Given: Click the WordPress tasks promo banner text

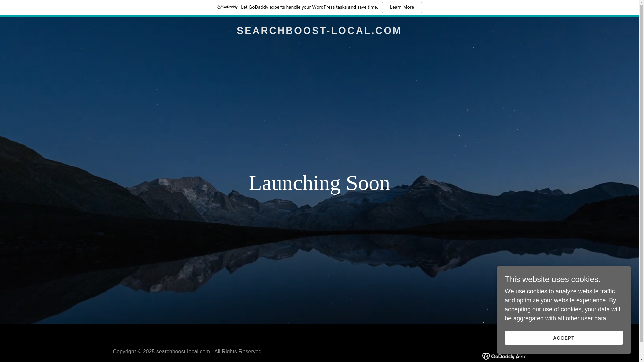Looking at the screenshot, I should [309, 7].
